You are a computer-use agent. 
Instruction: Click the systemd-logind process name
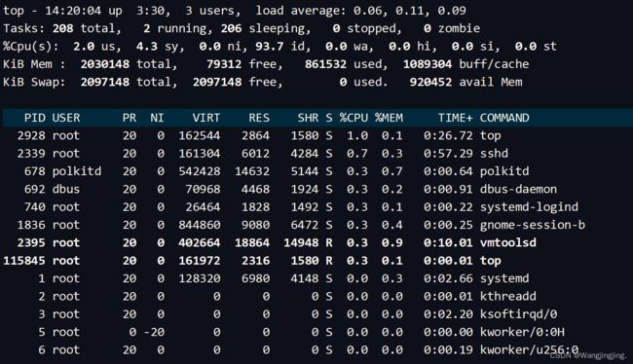529,207
